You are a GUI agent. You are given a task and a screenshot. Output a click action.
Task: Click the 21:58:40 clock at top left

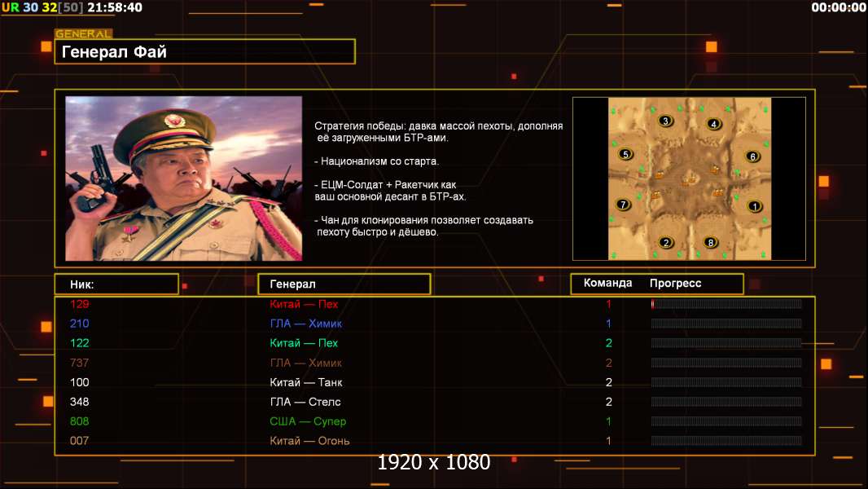115,7
